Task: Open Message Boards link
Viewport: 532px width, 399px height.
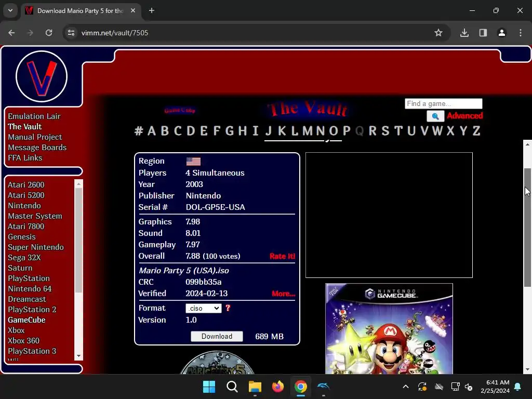Action: pos(37,148)
